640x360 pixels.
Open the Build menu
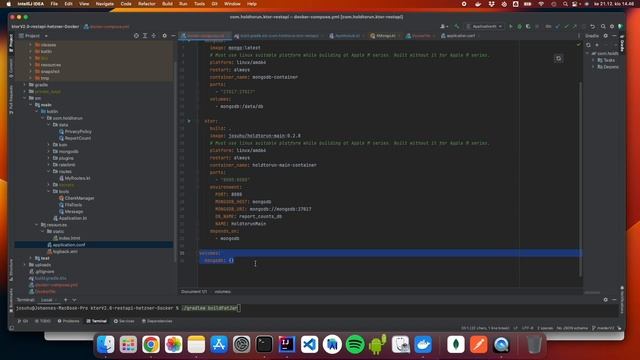(x=167, y=4)
